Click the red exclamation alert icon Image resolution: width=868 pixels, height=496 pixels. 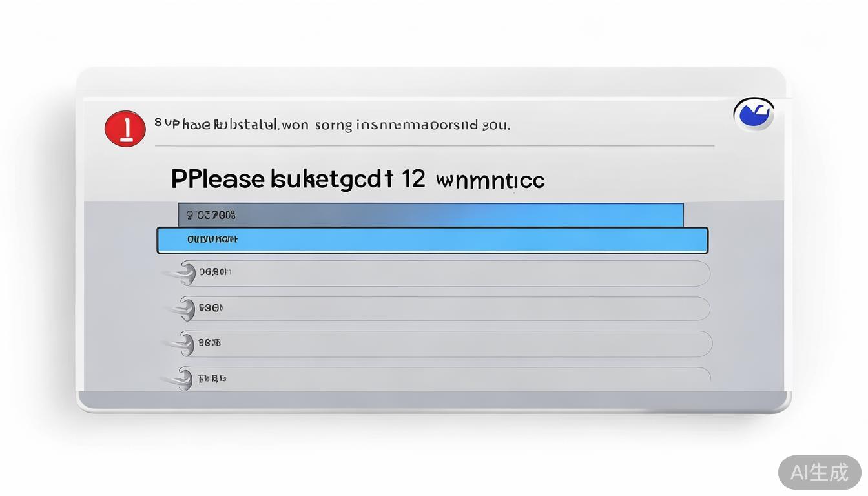125,128
